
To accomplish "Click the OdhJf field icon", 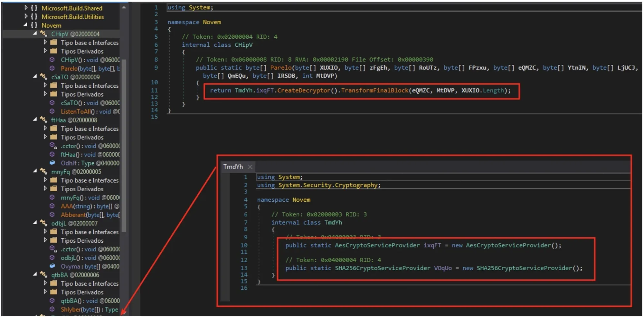I will 52,163.
